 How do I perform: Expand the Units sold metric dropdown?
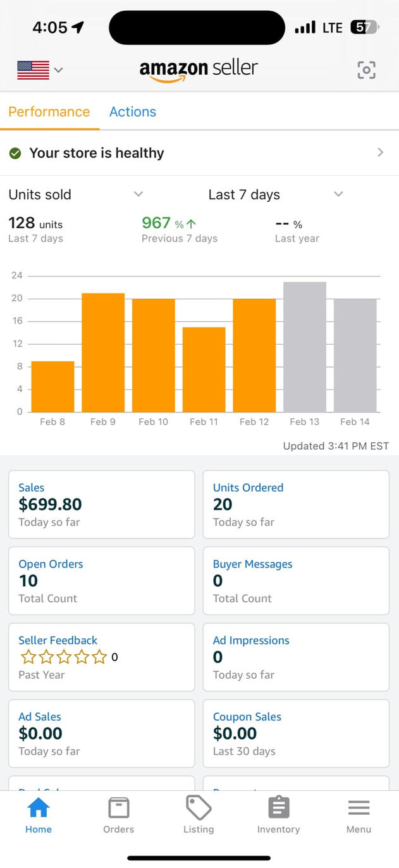tap(138, 194)
